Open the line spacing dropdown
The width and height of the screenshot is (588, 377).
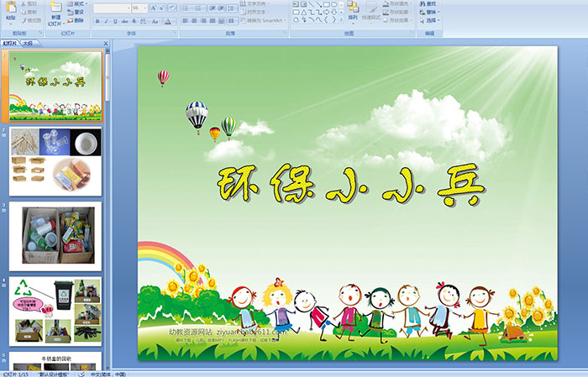233,8
